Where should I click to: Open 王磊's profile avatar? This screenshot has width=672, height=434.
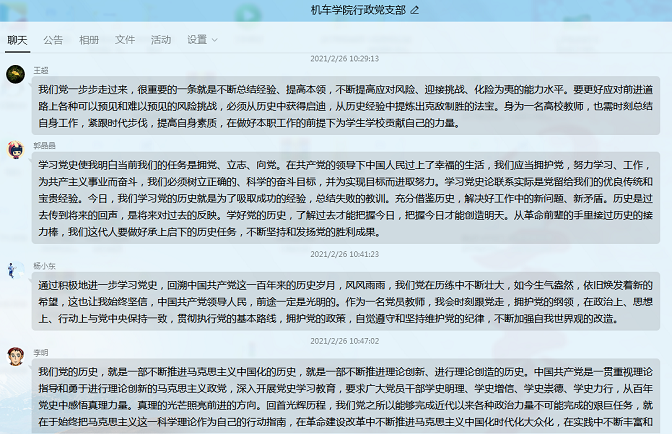[x=15, y=76]
